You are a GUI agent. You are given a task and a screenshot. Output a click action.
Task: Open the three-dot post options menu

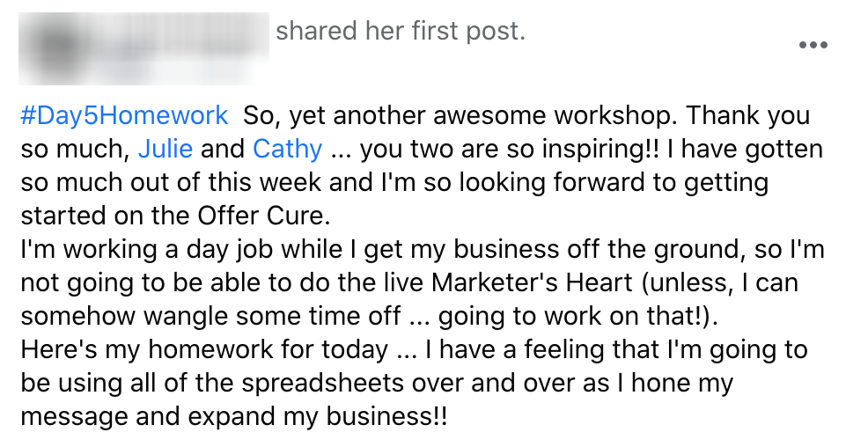pos(813,45)
